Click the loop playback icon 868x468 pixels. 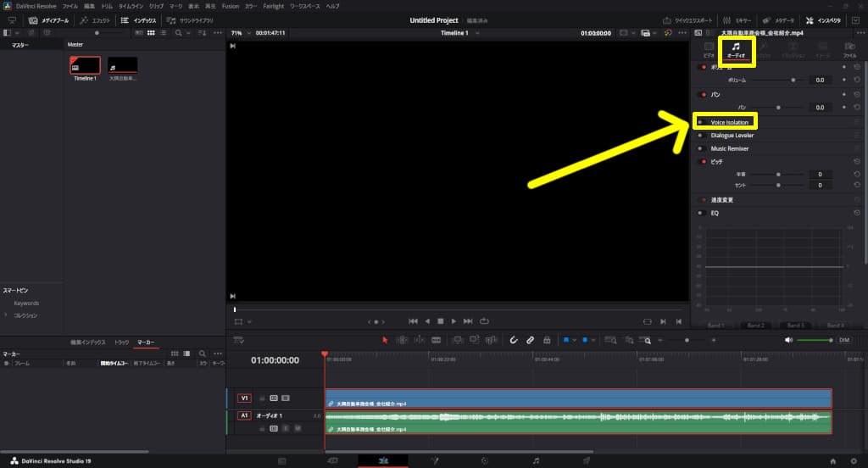point(484,321)
